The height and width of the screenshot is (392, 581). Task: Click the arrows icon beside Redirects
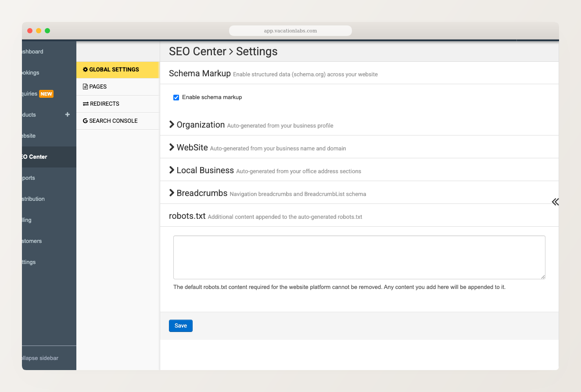[86, 104]
